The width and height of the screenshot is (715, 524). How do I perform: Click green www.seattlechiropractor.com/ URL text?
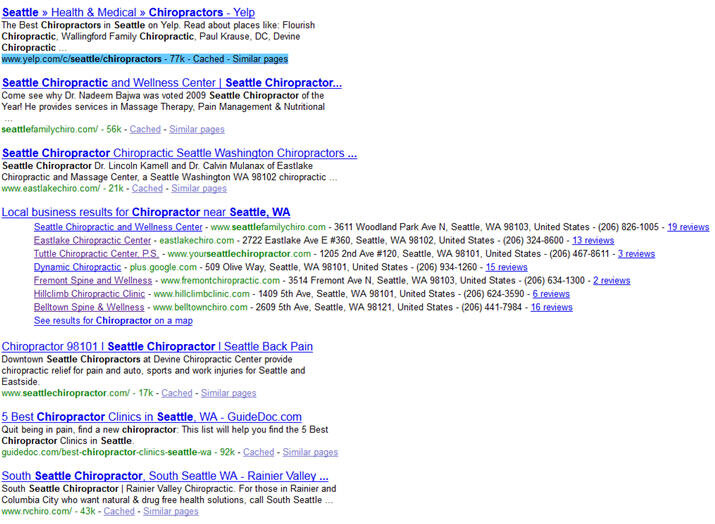point(65,393)
